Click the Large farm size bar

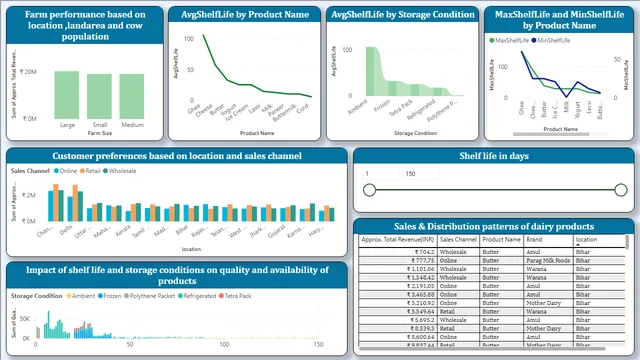click(x=67, y=95)
